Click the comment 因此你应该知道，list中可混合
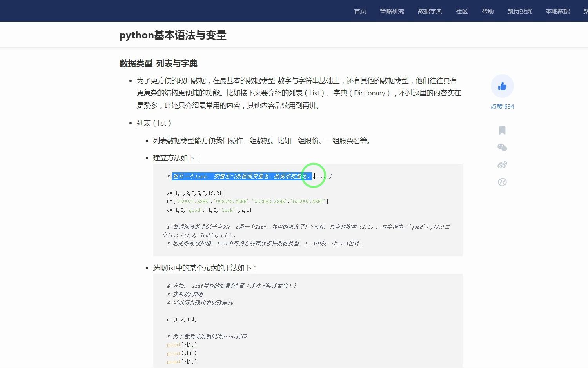Image resolution: width=588 pixels, height=368 pixels. pyautogui.click(x=265, y=244)
